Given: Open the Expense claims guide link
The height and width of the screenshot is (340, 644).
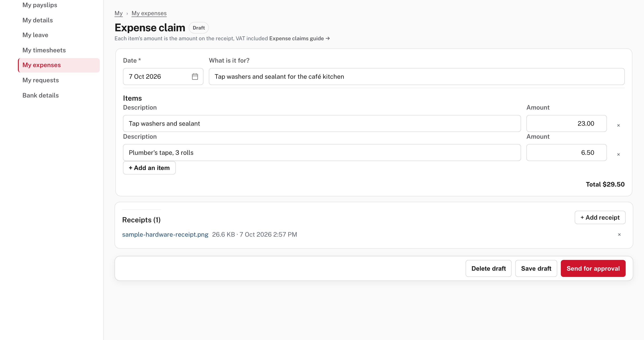Looking at the screenshot, I should point(299,38).
